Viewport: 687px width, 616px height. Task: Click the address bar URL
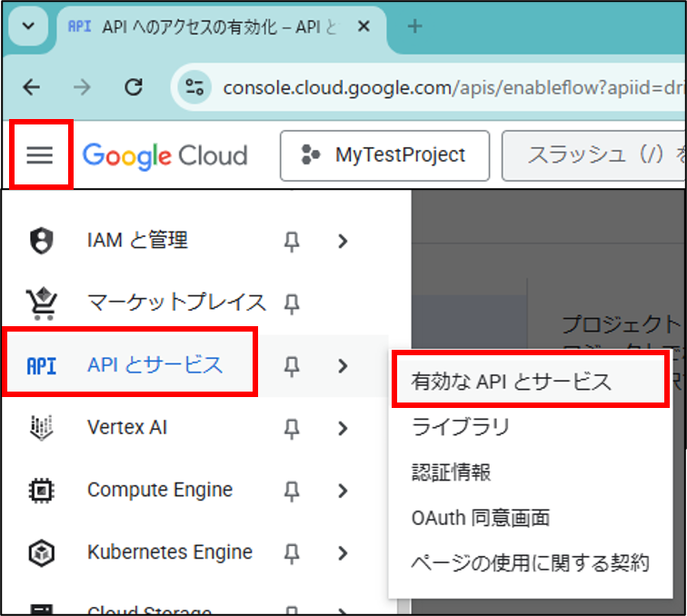(453, 88)
